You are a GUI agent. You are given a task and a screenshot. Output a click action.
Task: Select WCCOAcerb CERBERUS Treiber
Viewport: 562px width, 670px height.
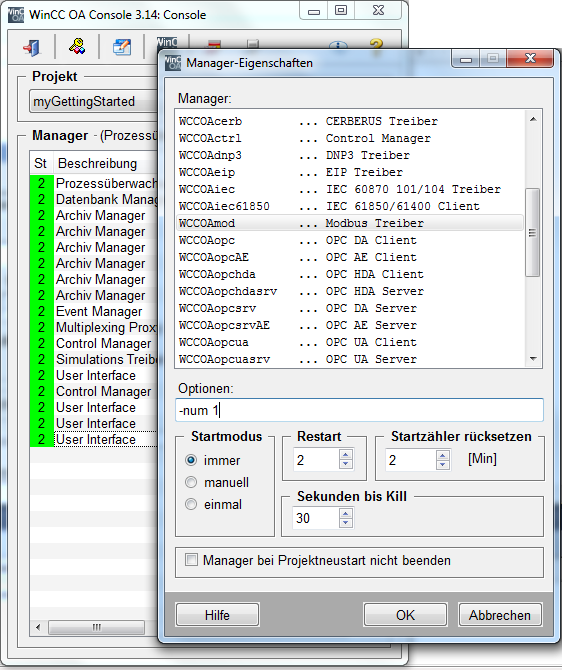click(350, 121)
